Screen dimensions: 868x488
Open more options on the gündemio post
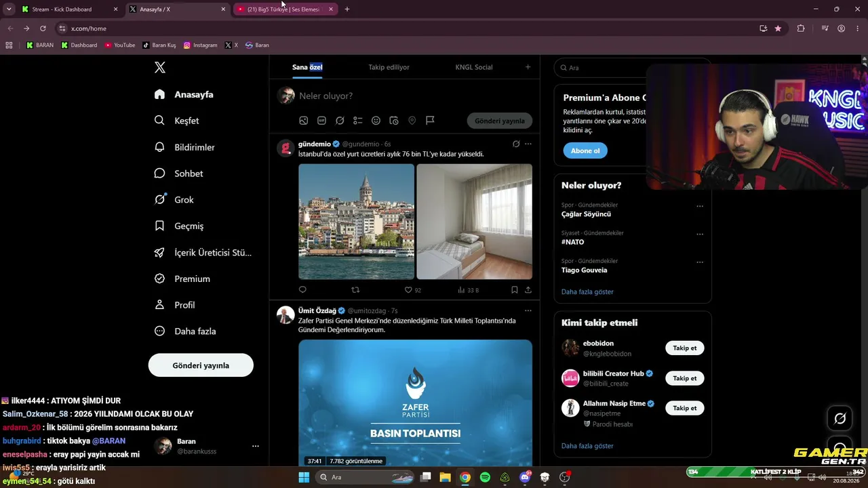(528, 144)
